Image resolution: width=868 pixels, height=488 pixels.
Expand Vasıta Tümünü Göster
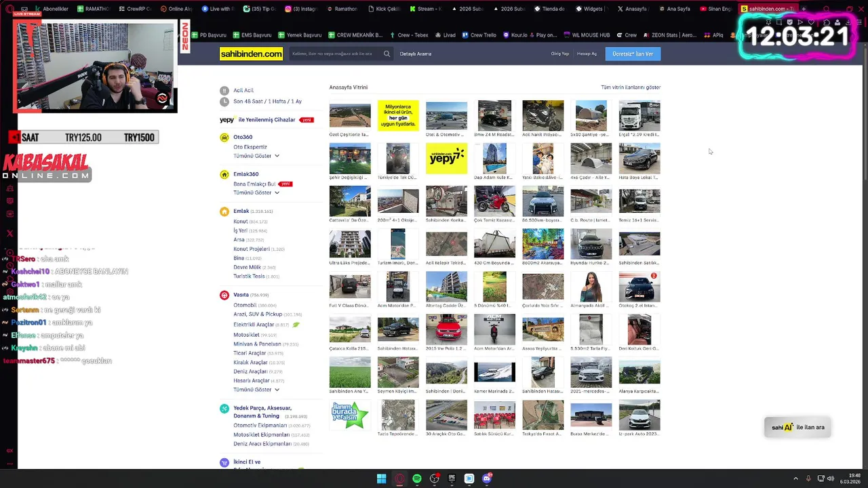[x=256, y=390]
